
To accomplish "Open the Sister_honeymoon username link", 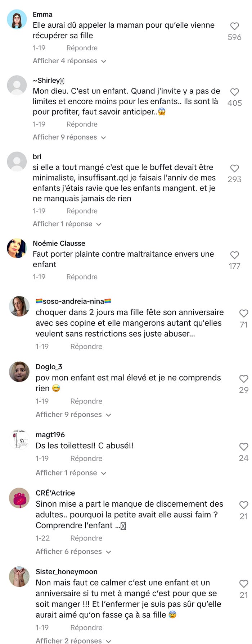I will [x=67, y=572].
